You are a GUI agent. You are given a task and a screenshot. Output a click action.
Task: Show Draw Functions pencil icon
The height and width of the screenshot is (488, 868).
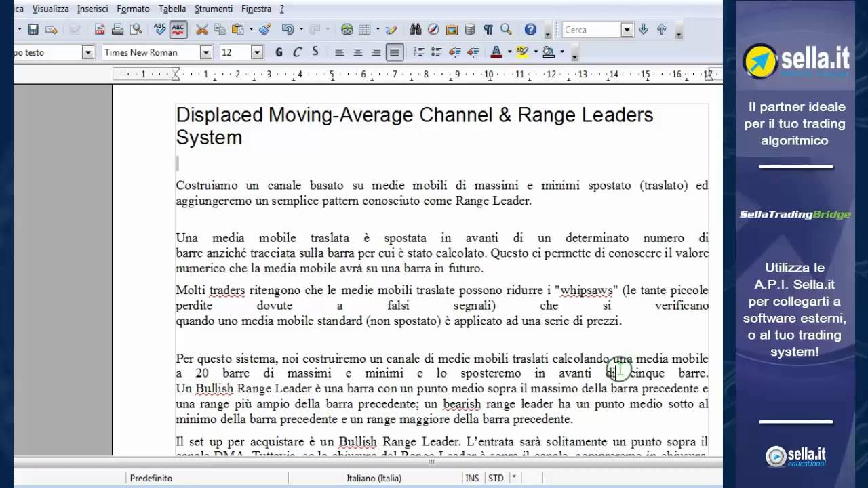click(x=391, y=29)
